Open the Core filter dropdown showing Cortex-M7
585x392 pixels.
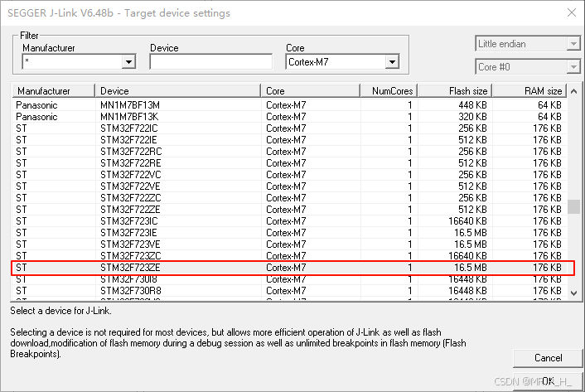click(392, 62)
